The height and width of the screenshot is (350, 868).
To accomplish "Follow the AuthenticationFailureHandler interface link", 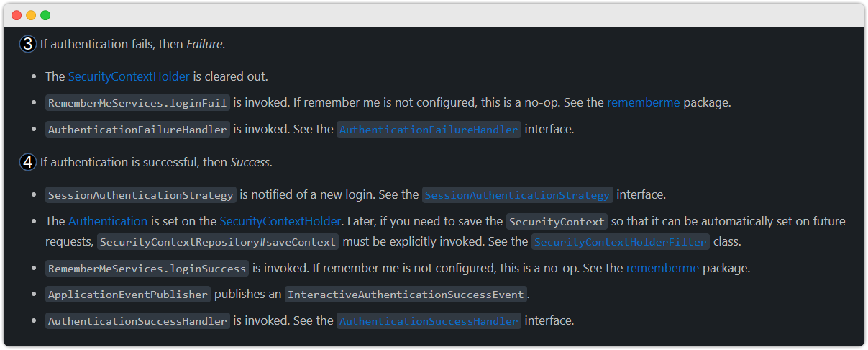I will pos(429,130).
